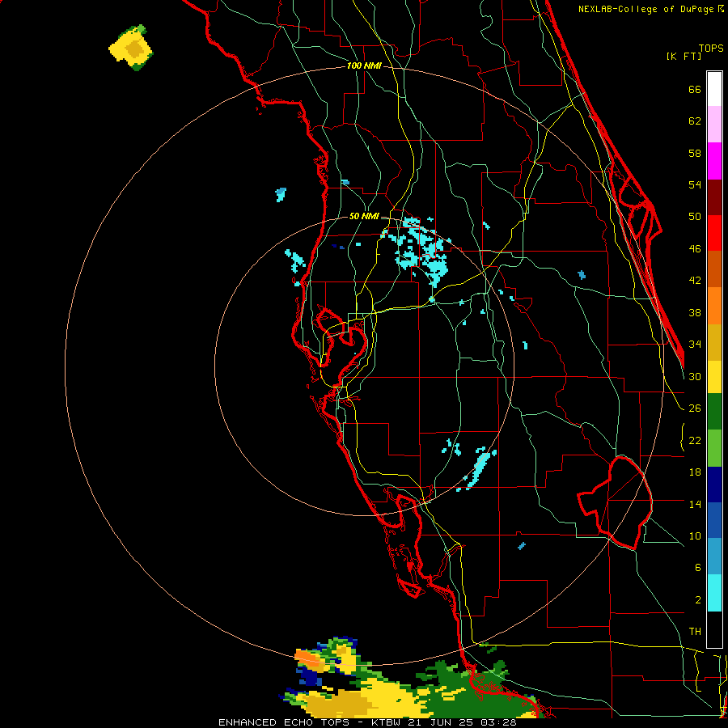The width and height of the screenshot is (728, 728).
Task: Pick the dark green swatch beside 26
Action: (714, 412)
